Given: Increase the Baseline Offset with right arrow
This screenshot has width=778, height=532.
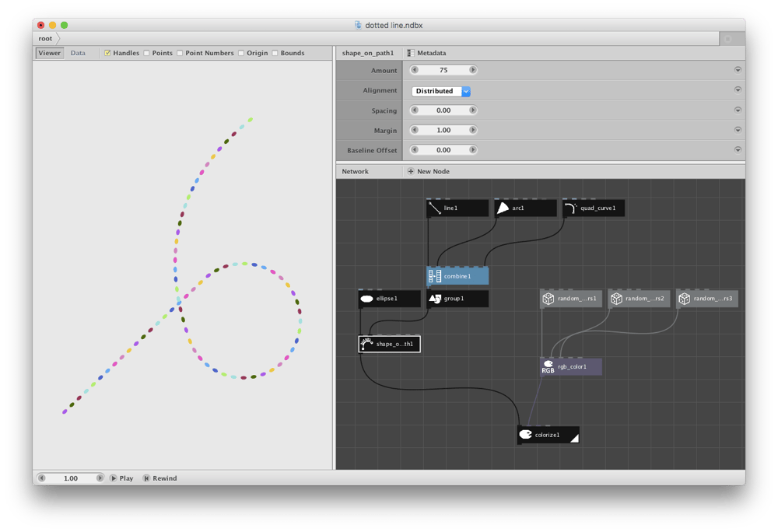Looking at the screenshot, I should pyautogui.click(x=472, y=150).
